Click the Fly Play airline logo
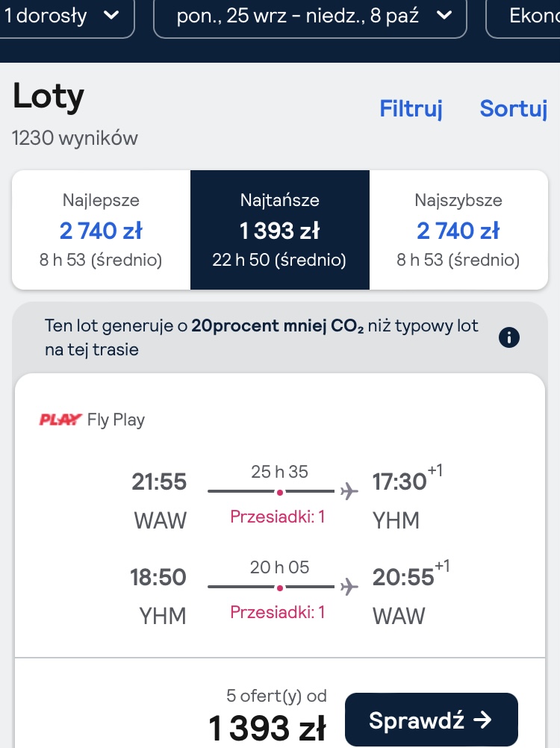560x748 pixels. click(x=60, y=420)
